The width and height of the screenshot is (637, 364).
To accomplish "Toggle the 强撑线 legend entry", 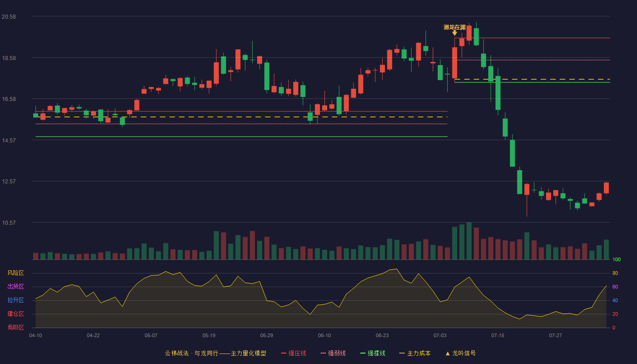I will point(373,353).
